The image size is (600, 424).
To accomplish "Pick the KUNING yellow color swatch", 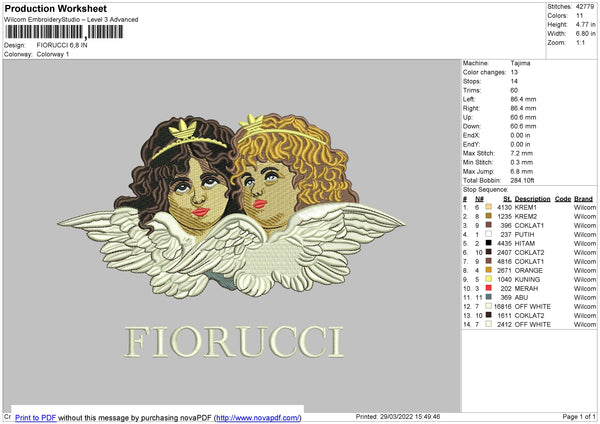I will (488, 279).
